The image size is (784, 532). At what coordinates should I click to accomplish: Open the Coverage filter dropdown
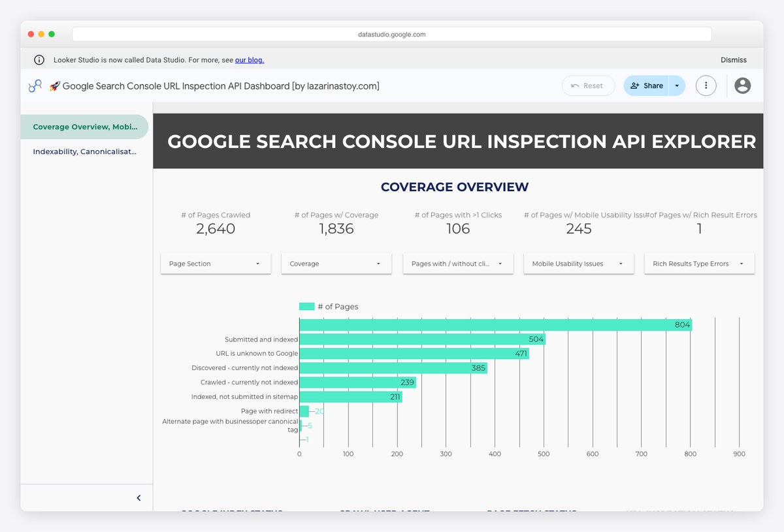(x=336, y=264)
